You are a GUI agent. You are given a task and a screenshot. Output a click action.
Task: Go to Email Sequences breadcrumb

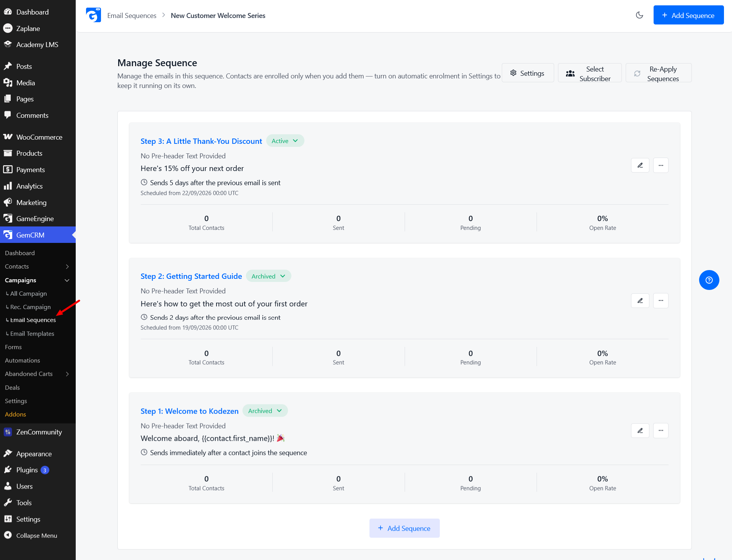click(x=132, y=15)
